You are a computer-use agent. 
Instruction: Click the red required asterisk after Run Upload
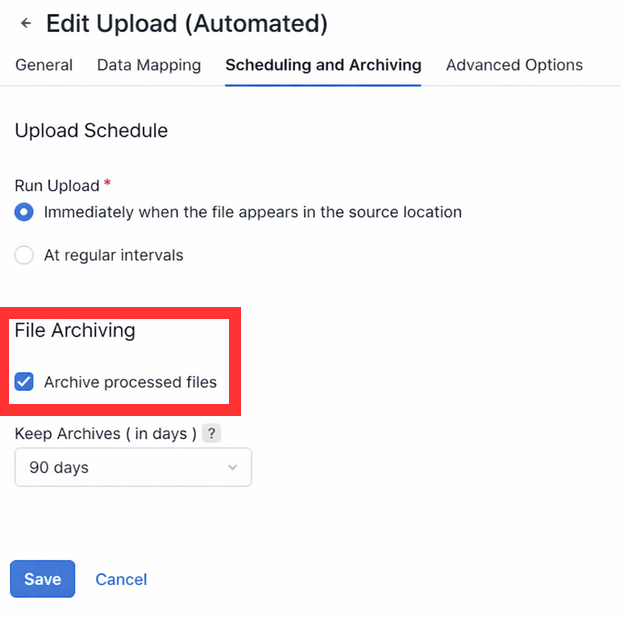pyautogui.click(x=108, y=184)
